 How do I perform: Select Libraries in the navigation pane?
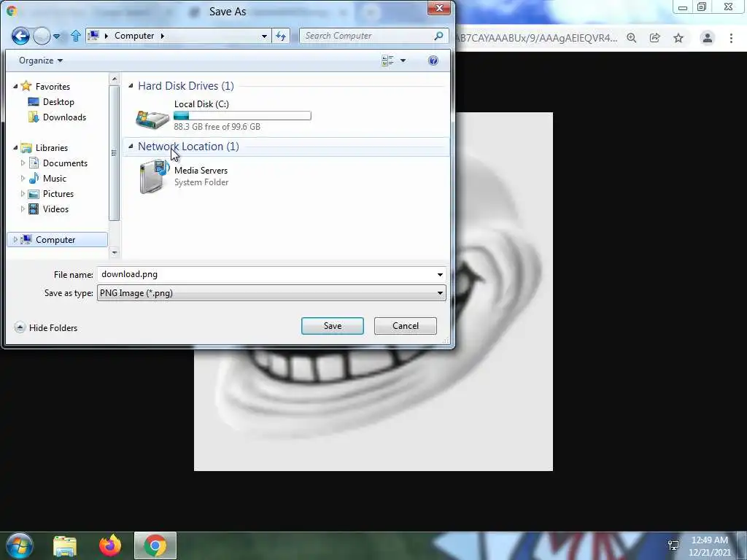(x=52, y=147)
